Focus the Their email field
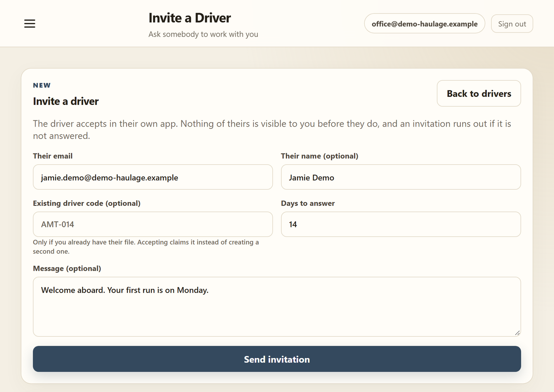 pyautogui.click(x=153, y=177)
